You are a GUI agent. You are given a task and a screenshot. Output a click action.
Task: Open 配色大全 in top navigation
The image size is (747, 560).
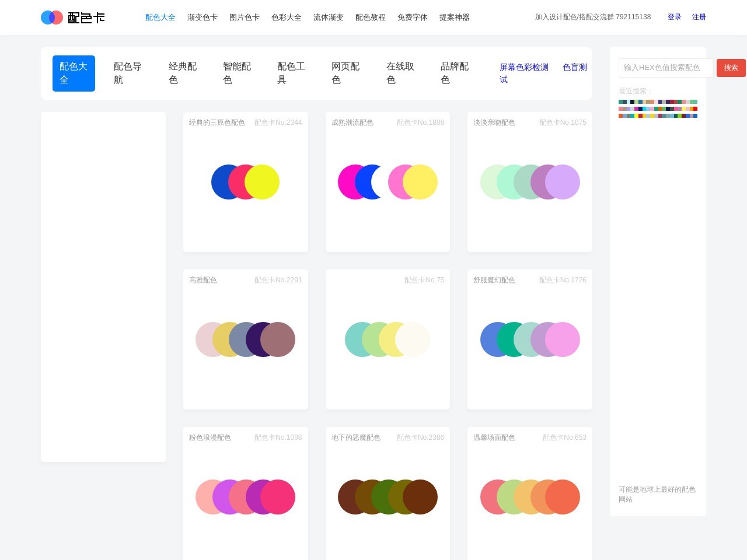pyautogui.click(x=160, y=17)
